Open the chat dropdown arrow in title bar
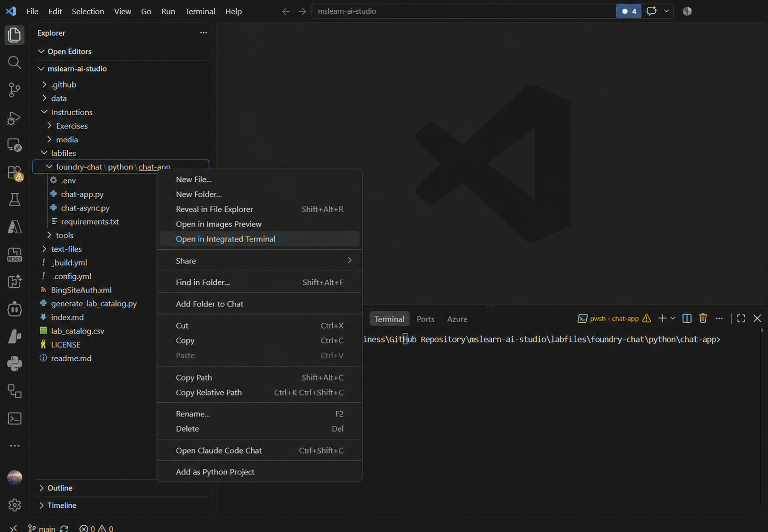Image resolution: width=768 pixels, height=532 pixels. pyautogui.click(x=667, y=11)
